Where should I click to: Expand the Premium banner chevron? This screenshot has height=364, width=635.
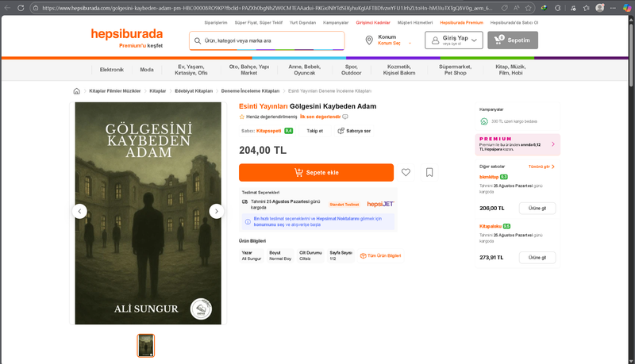553,144
